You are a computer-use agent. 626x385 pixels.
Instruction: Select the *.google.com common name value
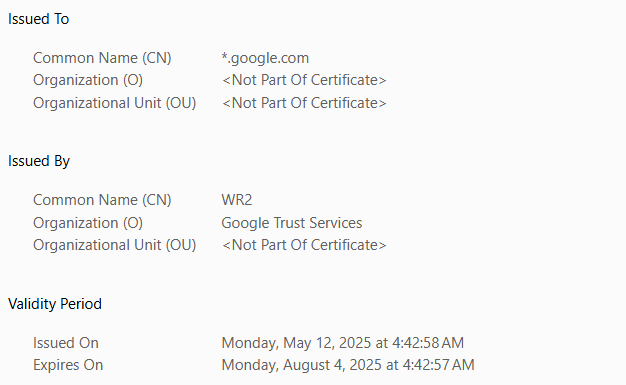point(265,58)
